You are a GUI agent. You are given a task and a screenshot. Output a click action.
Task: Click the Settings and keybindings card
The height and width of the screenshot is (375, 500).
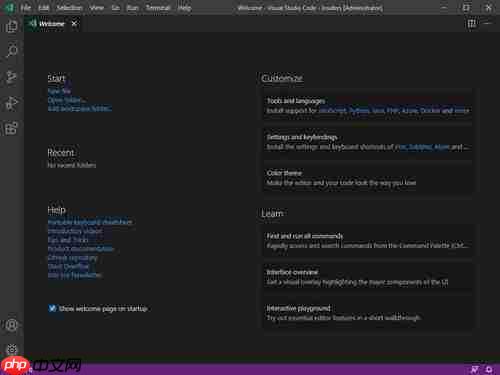(368, 142)
